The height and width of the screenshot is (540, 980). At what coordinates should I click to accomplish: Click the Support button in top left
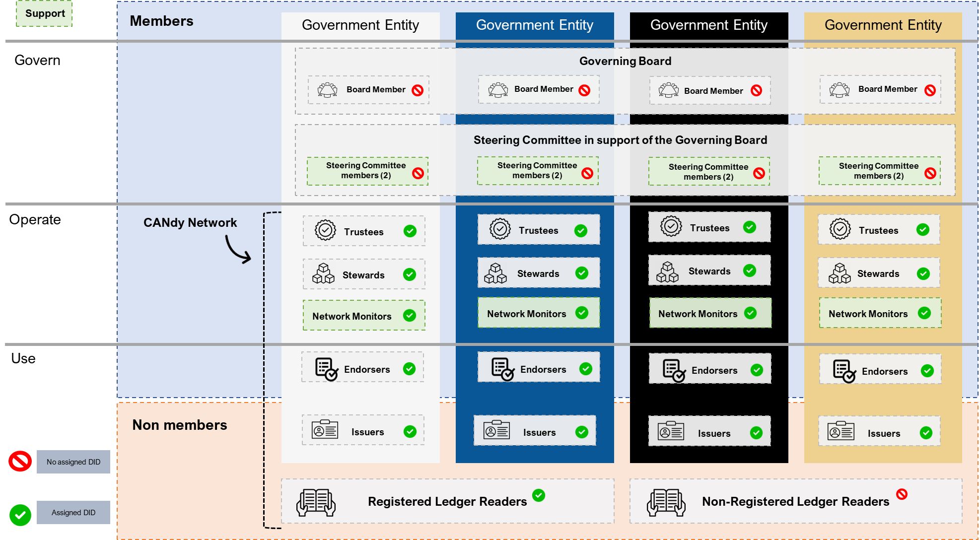[45, 11]
